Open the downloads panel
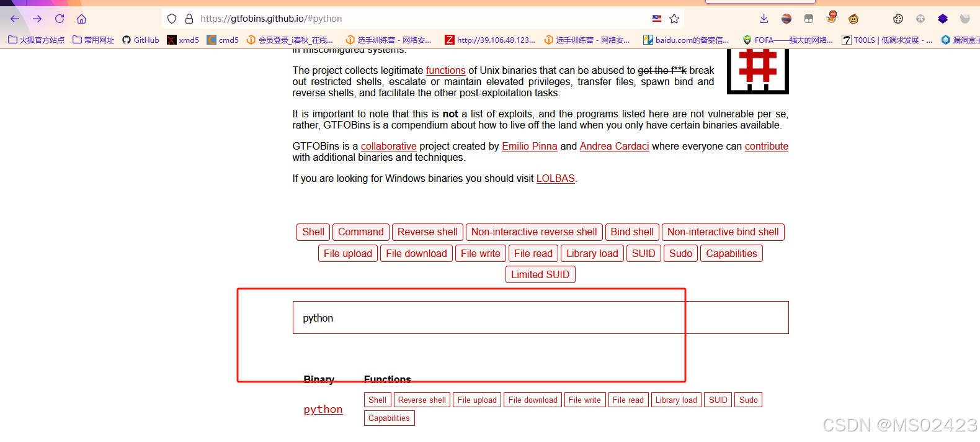The image size is (980, 442). tap(764, 19)
